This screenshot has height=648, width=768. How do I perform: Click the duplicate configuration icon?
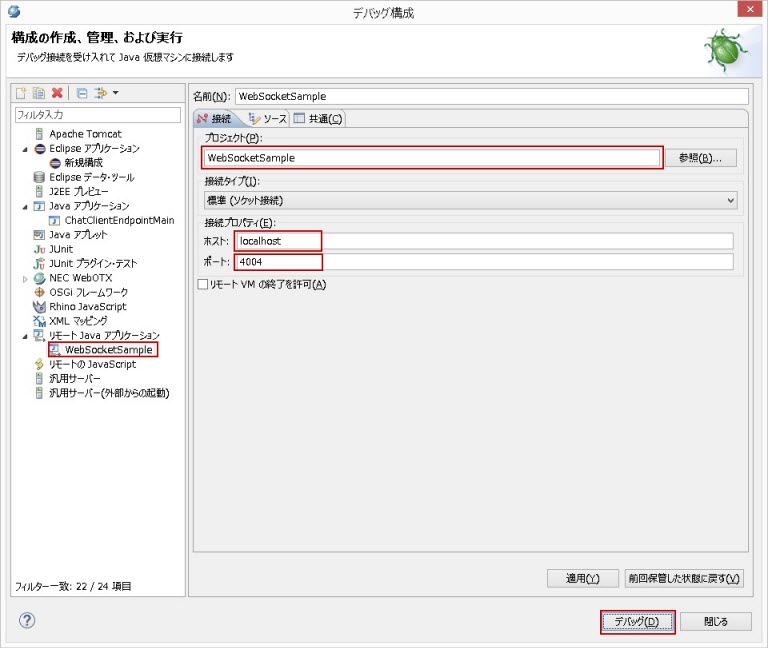pos(39,93)
